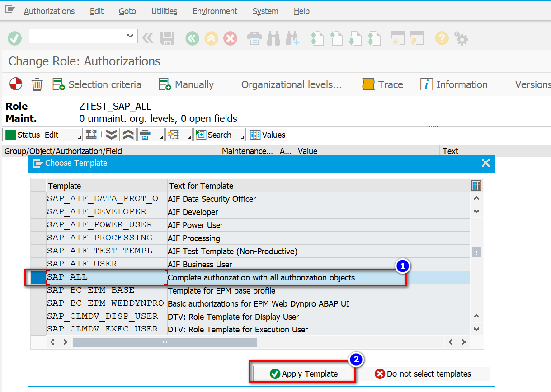Open the Edit dropdown in the tree toolbar
551x392 pixels.
[63, 135]
